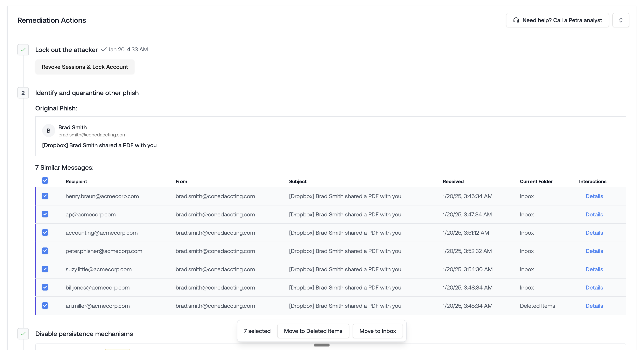
Task: Click the step 2 number badge
Action: [23, 93]
